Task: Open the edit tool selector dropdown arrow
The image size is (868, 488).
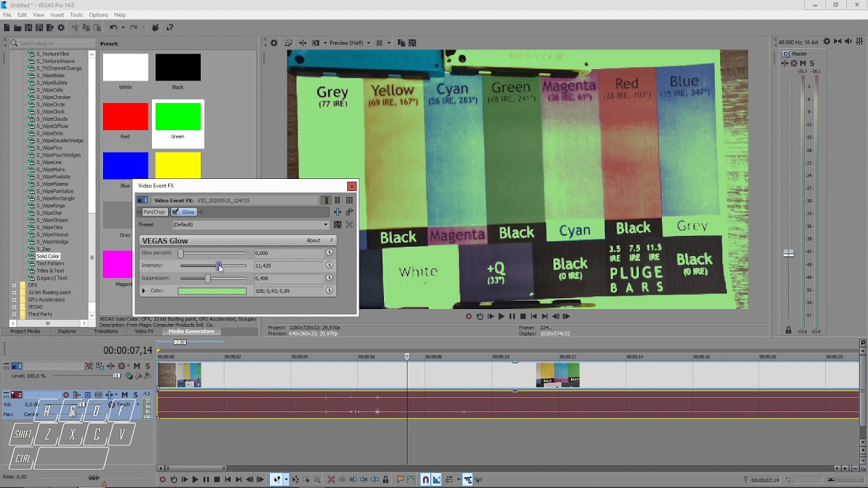Action: coord(285,480)
